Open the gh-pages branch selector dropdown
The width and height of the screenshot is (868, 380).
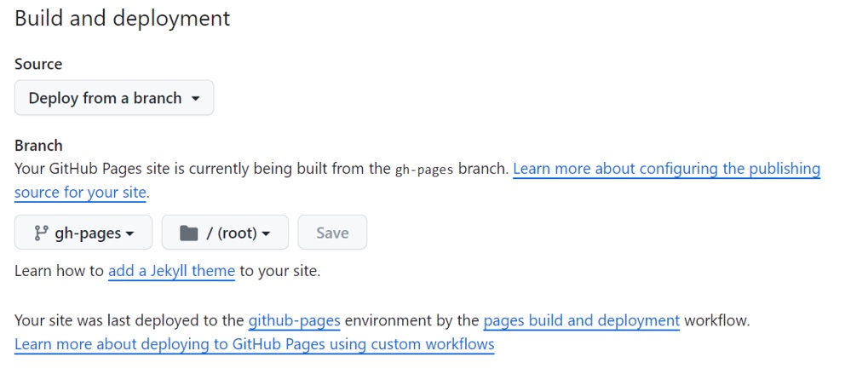coord(83,233)
